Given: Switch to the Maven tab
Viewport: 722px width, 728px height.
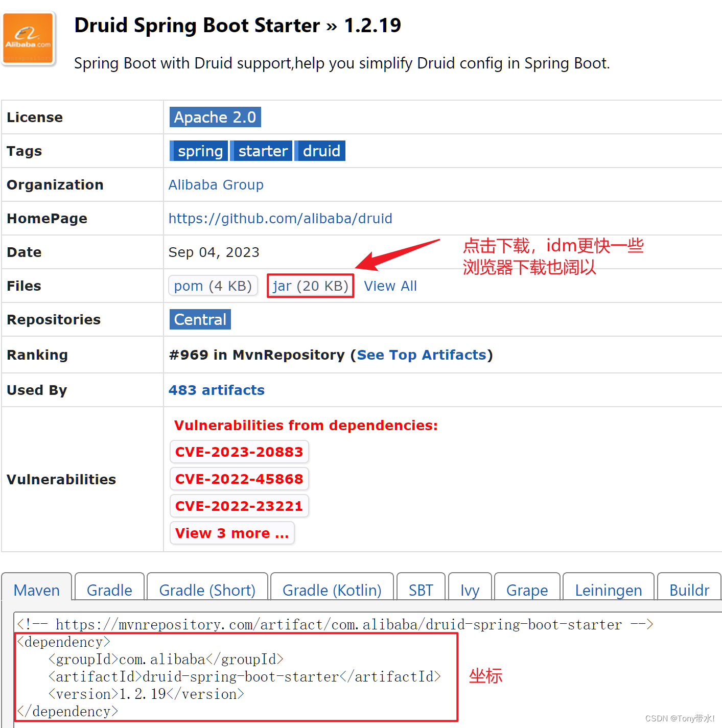Looking at the screenshot, I should pyautogui.click(x=37, y=590).
